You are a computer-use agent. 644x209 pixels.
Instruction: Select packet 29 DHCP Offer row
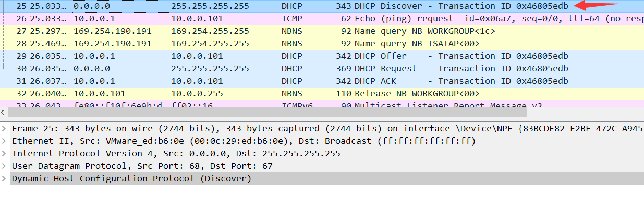tap(322, 56)
